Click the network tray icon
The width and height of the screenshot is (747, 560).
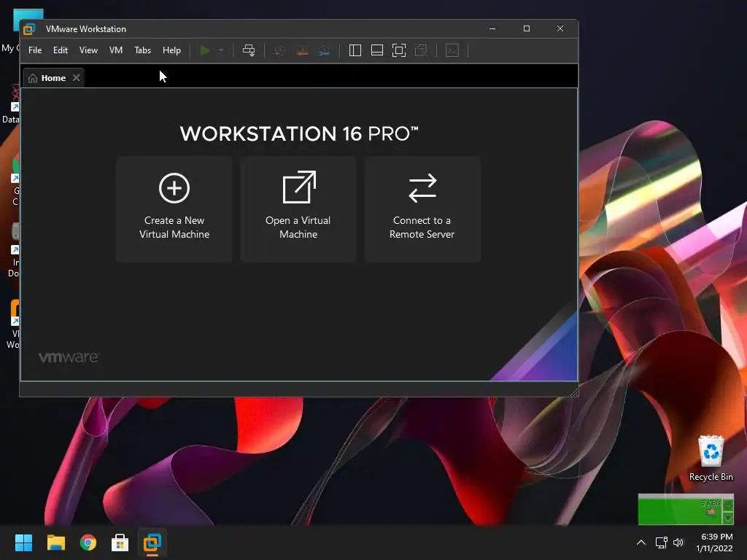coord(661,542)
